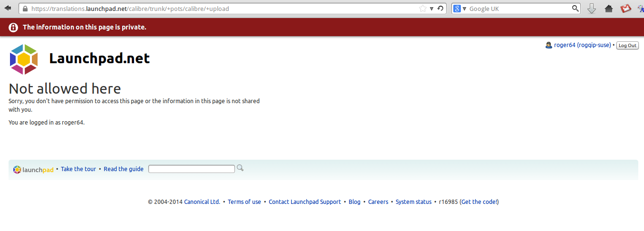The width and height of the screenshot is (644, 231).
Task: Click the footer search magnifier icon
Action: 240,168
